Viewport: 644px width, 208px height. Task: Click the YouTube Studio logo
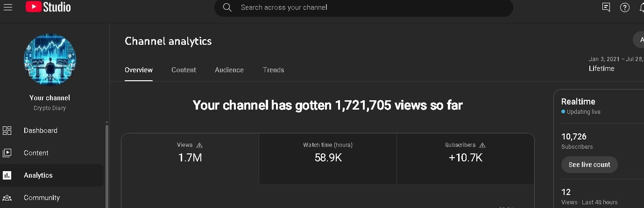(48, 7)
